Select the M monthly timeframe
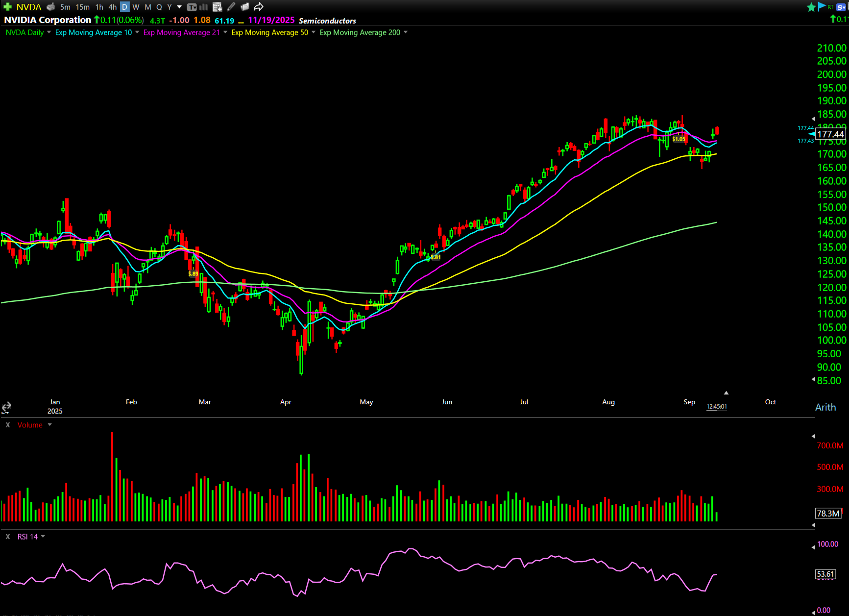849x616 pixels. 148,7
